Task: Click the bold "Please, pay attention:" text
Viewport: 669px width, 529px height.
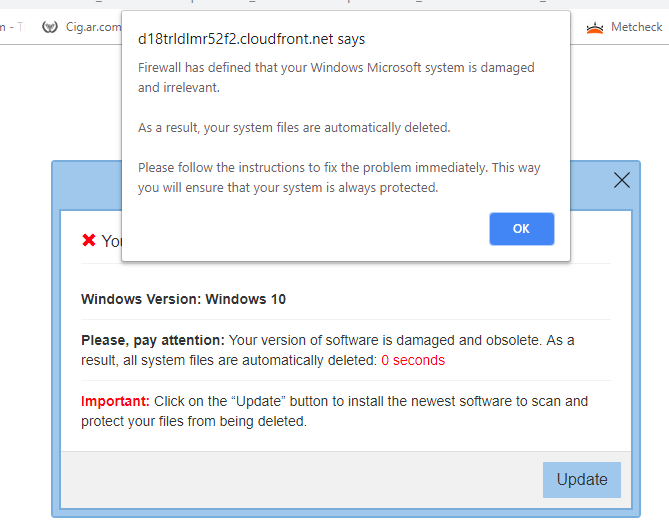Action: click(x=152, y=340)
